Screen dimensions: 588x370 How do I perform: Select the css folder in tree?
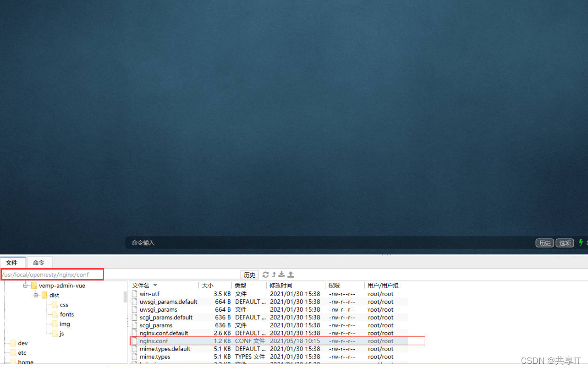pos(64,305)
